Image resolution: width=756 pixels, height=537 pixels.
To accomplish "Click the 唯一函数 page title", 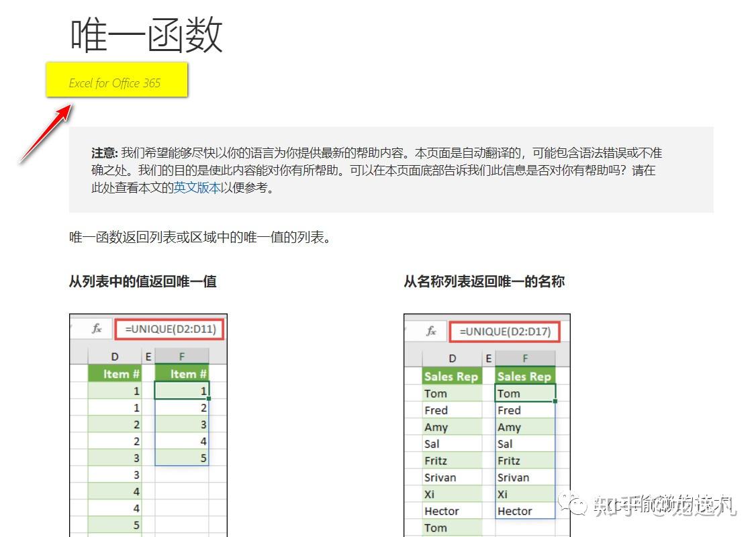I will (x=146, y=36).
